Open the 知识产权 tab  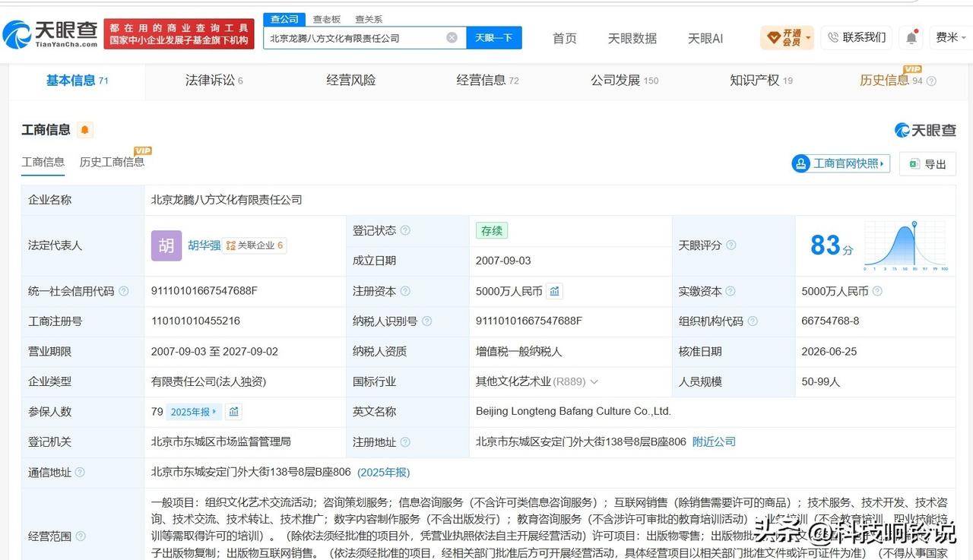click(761, 81)
